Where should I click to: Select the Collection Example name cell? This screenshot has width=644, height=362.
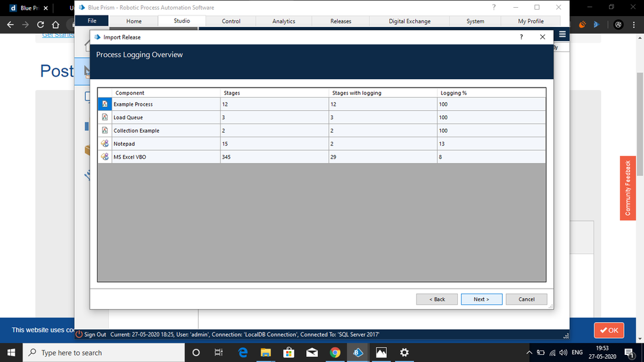pyautogui.click(x=166, y=131)
